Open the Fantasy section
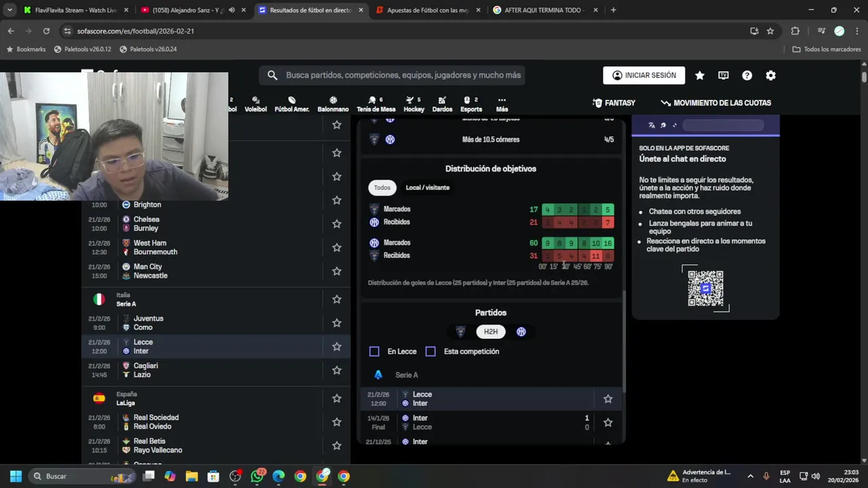The height and width of the screenshot is (488, 868). click(614, 103)
